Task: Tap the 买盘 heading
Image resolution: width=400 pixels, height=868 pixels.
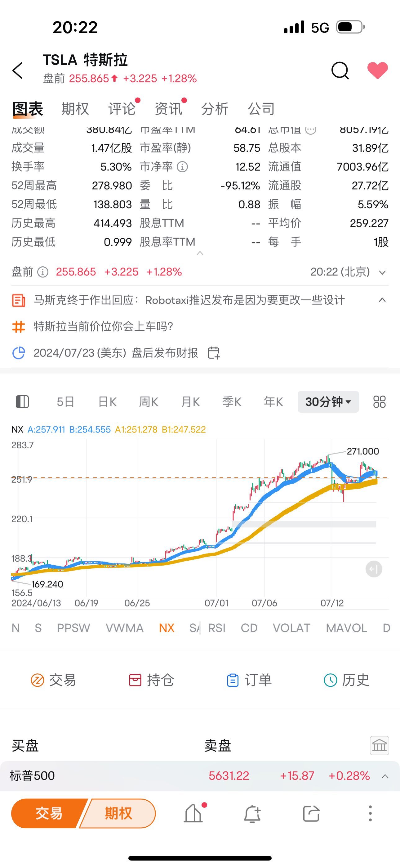Action: [25, 745]
